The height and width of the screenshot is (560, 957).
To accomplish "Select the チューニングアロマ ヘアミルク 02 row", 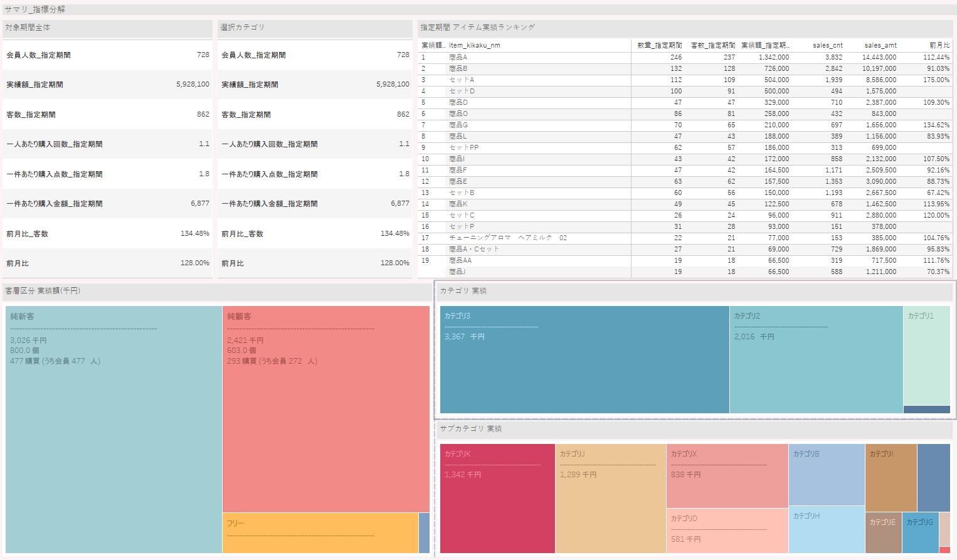I will click(x=508, y=238).
